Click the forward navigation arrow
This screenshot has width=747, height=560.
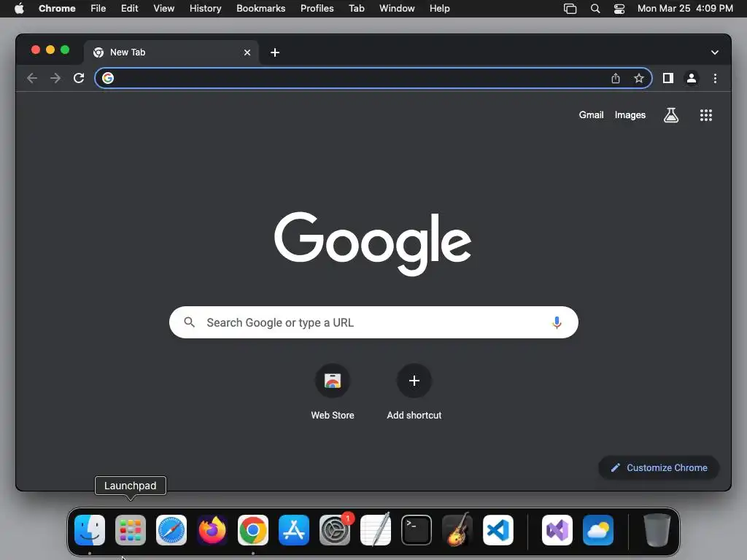(x=55, y=78)
